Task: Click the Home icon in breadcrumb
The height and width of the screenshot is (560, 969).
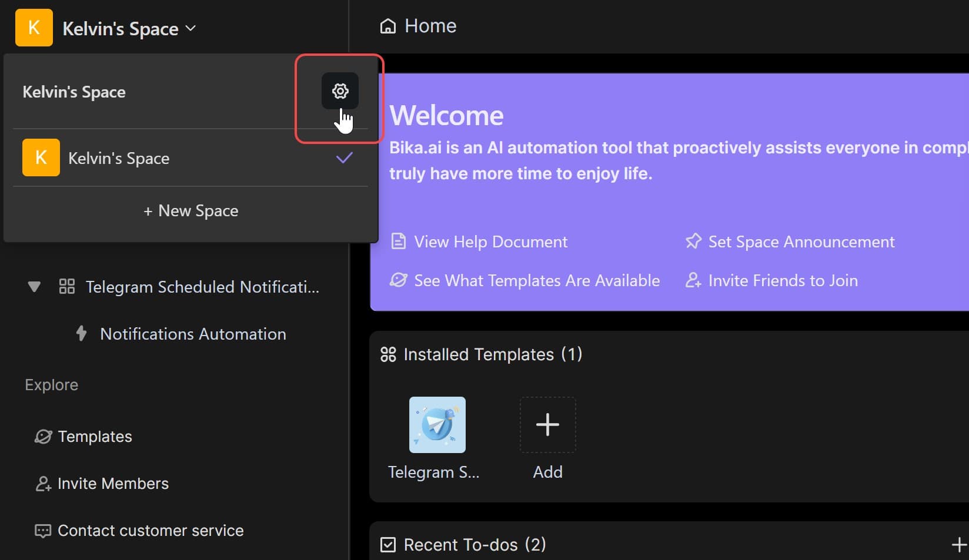Action: [388, 26]
